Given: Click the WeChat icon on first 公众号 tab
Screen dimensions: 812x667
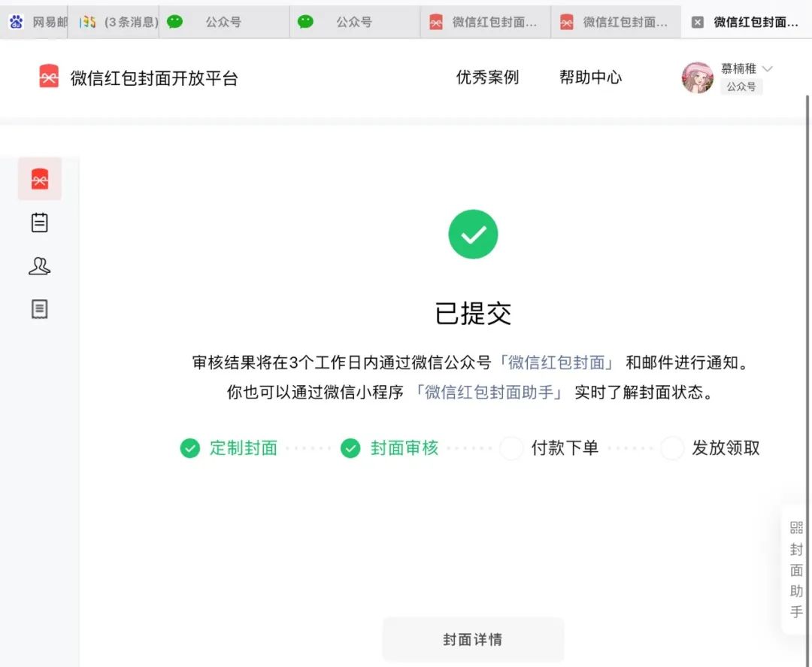Looking at the screenshot, I should tap(174, 22).
